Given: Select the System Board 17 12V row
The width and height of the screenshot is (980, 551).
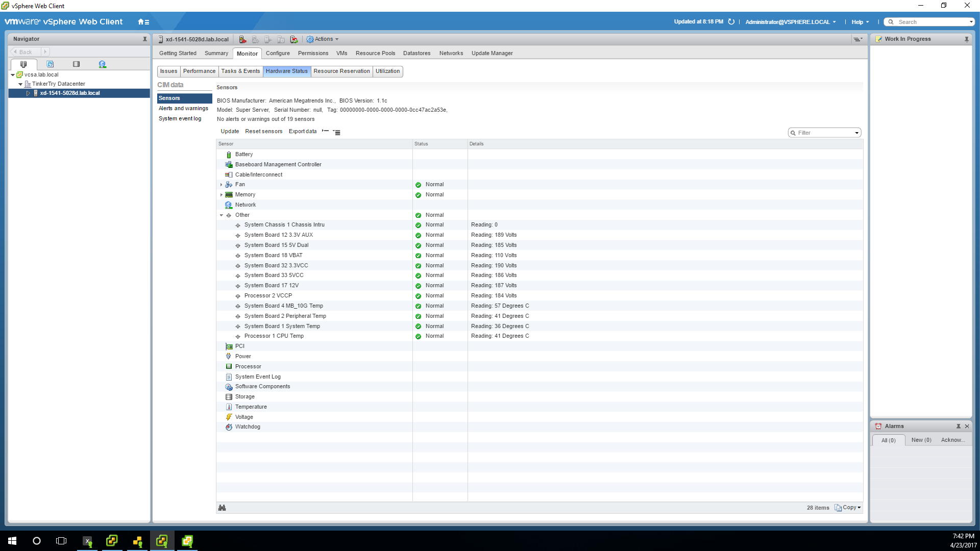Looking at the screenshot, I should click(x=540, y=286).
